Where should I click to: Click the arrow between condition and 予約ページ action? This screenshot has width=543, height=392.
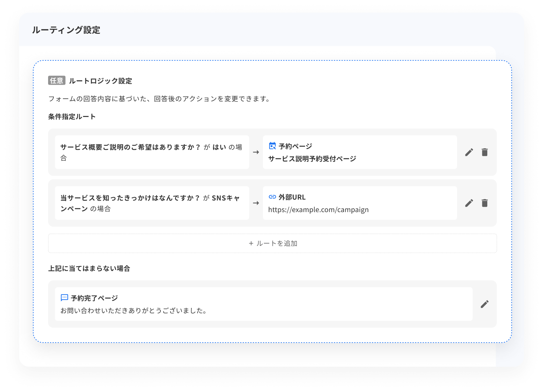(256, 152)
